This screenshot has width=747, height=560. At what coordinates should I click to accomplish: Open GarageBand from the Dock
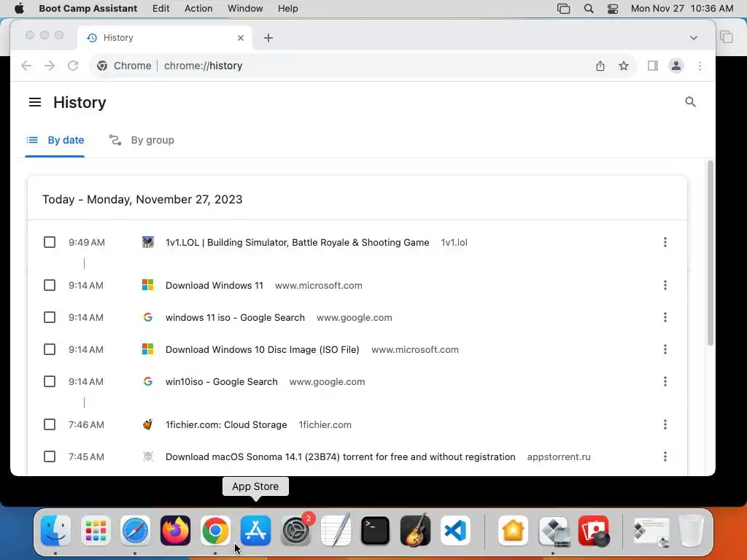tap(415, 531)
